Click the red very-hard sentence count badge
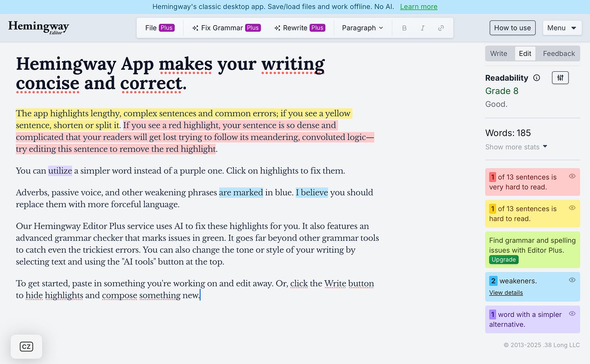 tap(493, 177)
